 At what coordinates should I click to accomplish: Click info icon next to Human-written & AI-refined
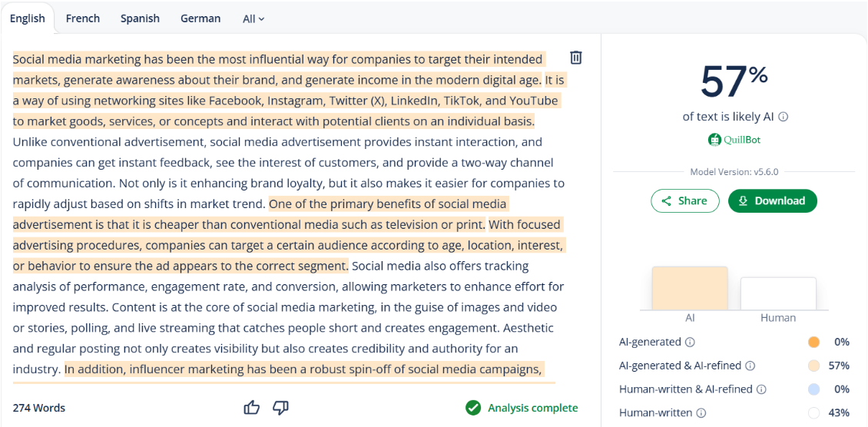click(761, 389)
